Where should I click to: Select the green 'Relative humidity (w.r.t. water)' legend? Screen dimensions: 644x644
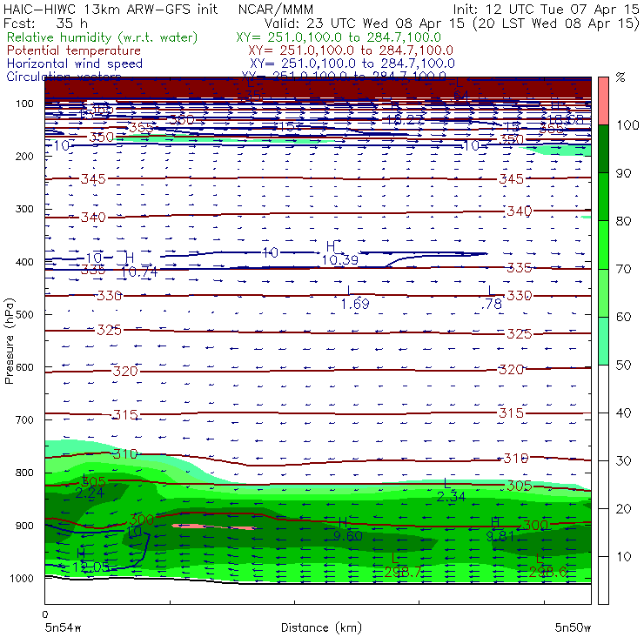(102, 37)
